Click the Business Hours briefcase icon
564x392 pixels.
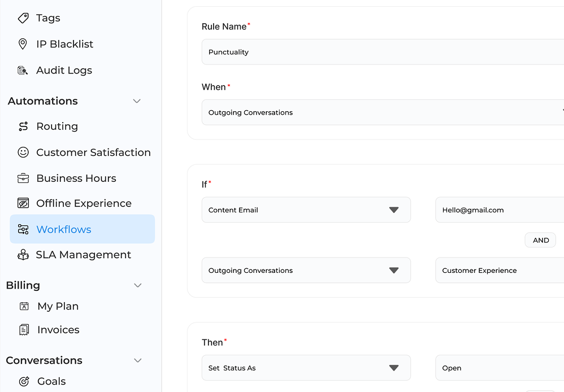pyautogui.click(x=23, y=178)
